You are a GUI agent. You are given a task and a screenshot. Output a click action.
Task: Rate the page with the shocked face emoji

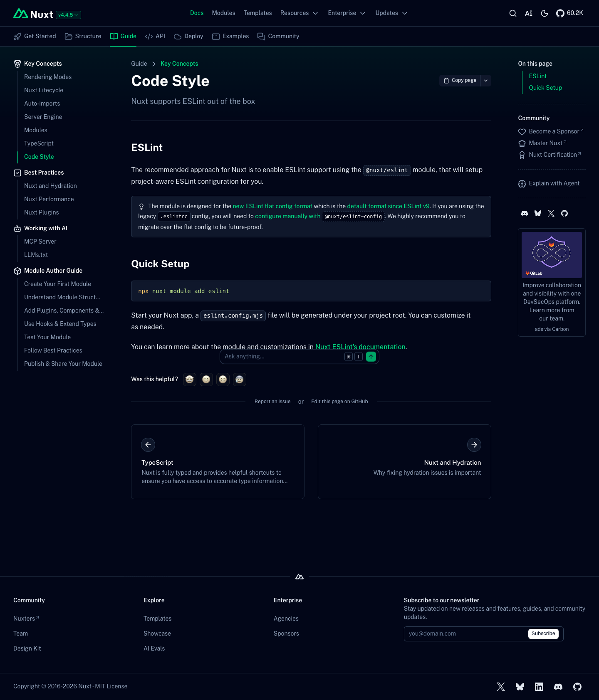pyautogui.click(x=240, y=380)
